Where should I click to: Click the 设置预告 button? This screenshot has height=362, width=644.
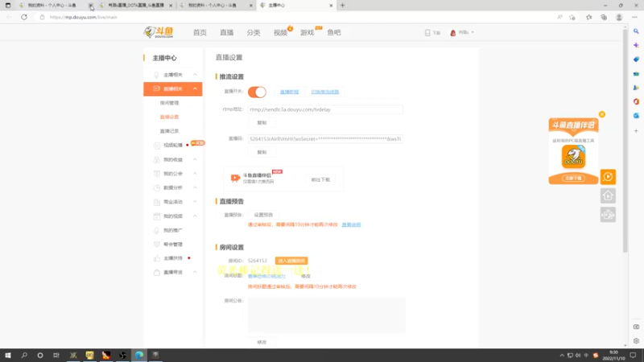tap(263, 215)
